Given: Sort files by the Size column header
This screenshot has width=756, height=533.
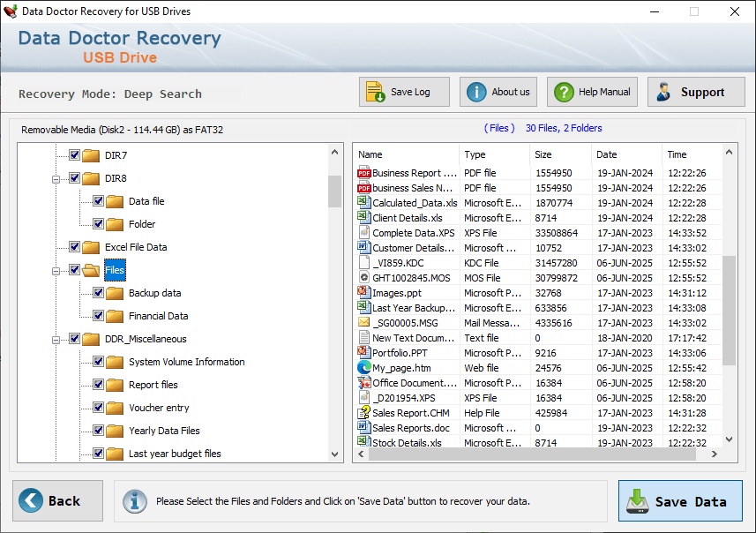Looking at the screenshot, I should 560,154.
